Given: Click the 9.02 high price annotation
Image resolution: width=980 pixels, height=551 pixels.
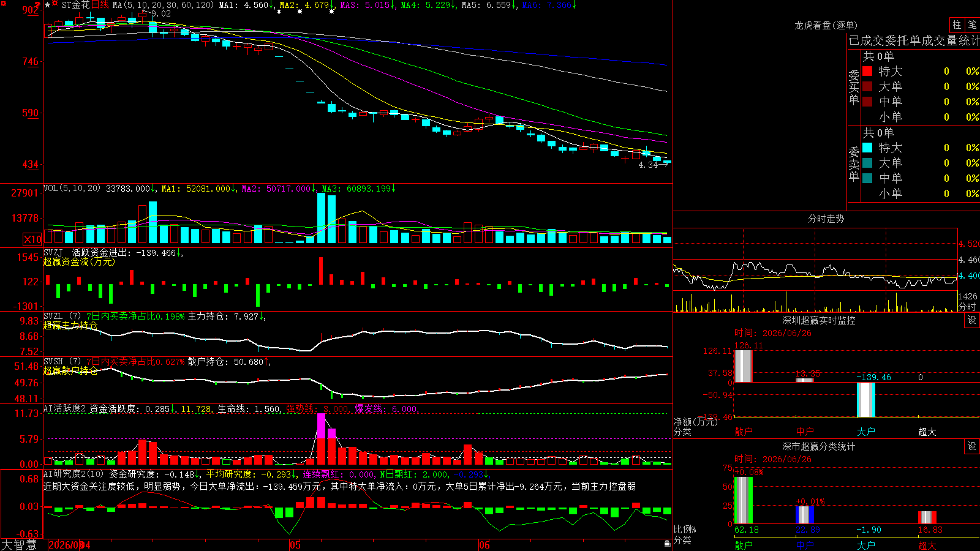Looking at the screenshot, I should tap(161, 13).
